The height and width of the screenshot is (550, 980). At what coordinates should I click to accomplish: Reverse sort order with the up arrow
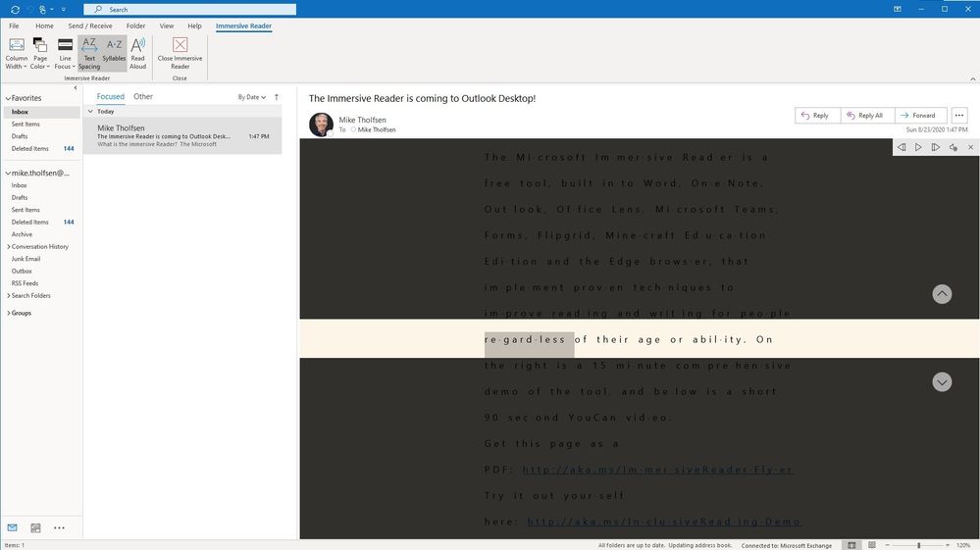pos(277,97)
